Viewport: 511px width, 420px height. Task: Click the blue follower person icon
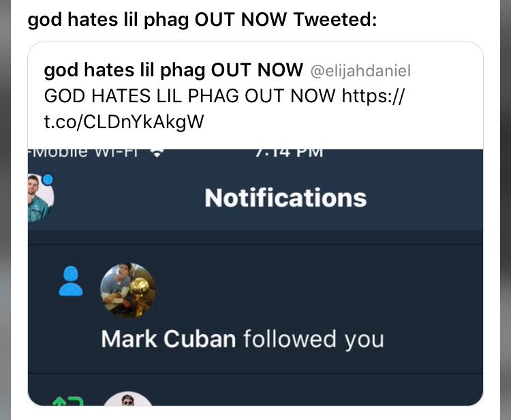[x=71, y=281]
